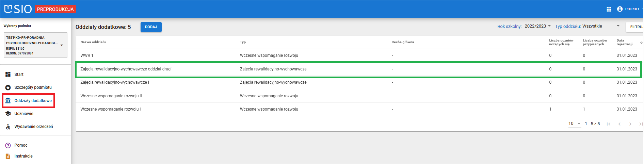Image resolution: width=644 pixels, height=164 pixels.
Task: Go to Start in the sidebar
Action: coord(19,75)
